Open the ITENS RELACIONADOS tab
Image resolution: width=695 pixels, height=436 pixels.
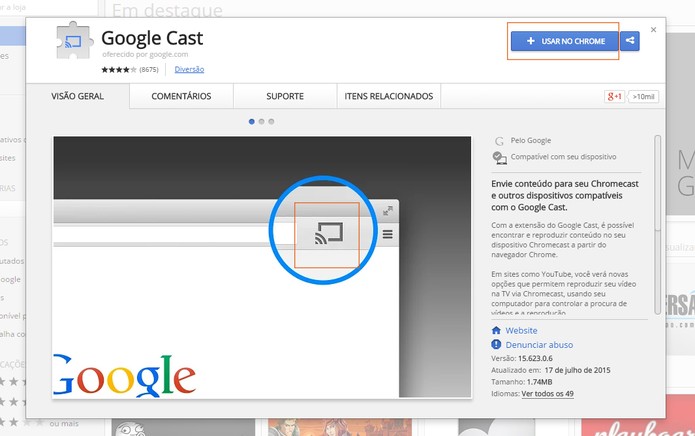pyautogui.click(x=389, y=96)
